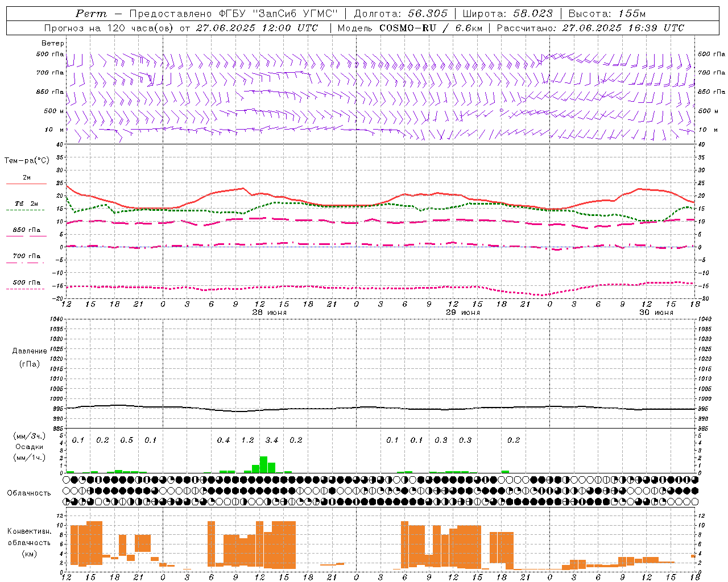
Task: Click the "Облачность" cloud cover label
Action: click(x=29, y=493)
